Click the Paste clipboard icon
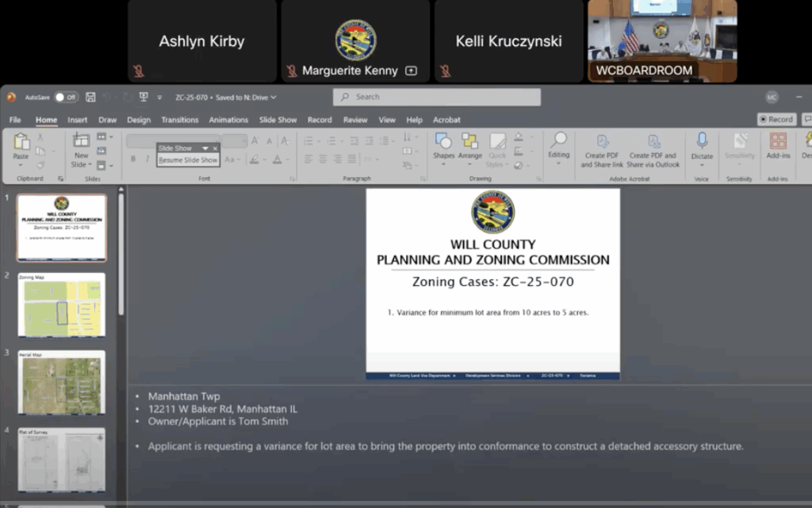Screen dimensions: 812x508 point(21,144)
